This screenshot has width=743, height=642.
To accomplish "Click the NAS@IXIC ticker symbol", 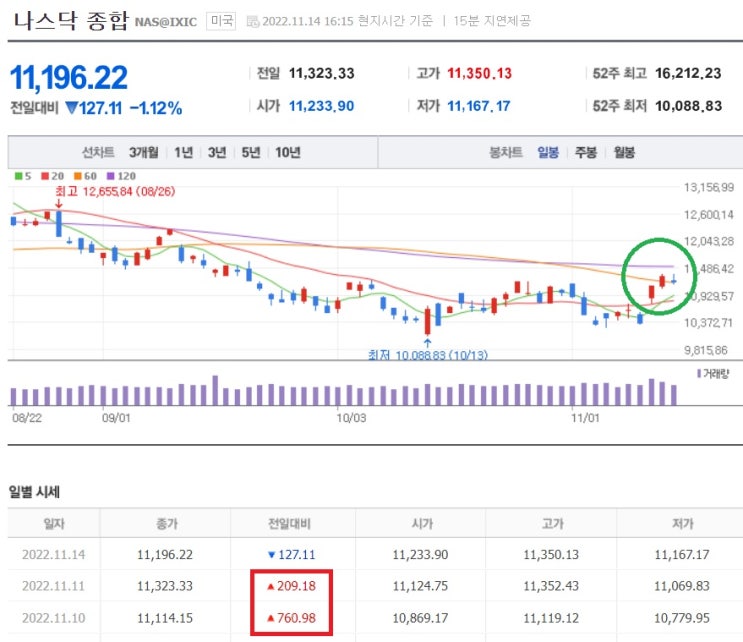I will coord(166,22).
